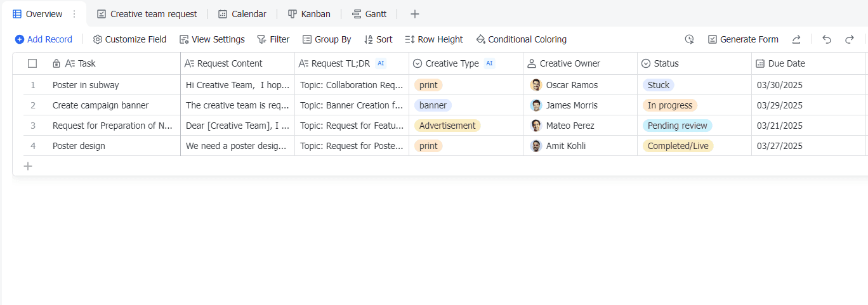Select the 'Poster in subway' task cell
The width and height of the screenshot is (868, 305).
pos(86,85)
